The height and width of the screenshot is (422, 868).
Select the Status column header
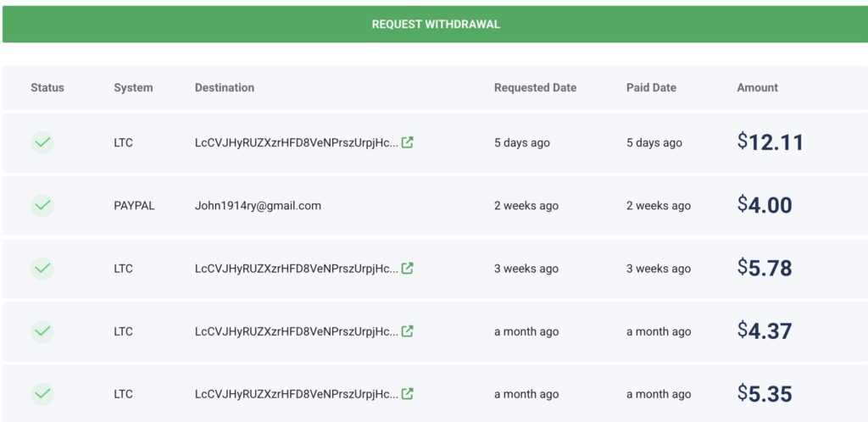tap(47, 87)
